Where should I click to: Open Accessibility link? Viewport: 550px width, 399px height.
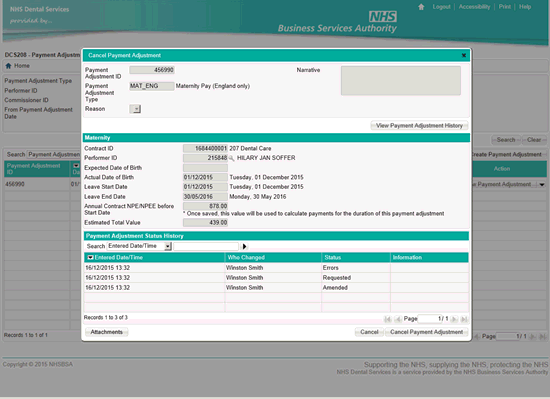pos(474,7)
